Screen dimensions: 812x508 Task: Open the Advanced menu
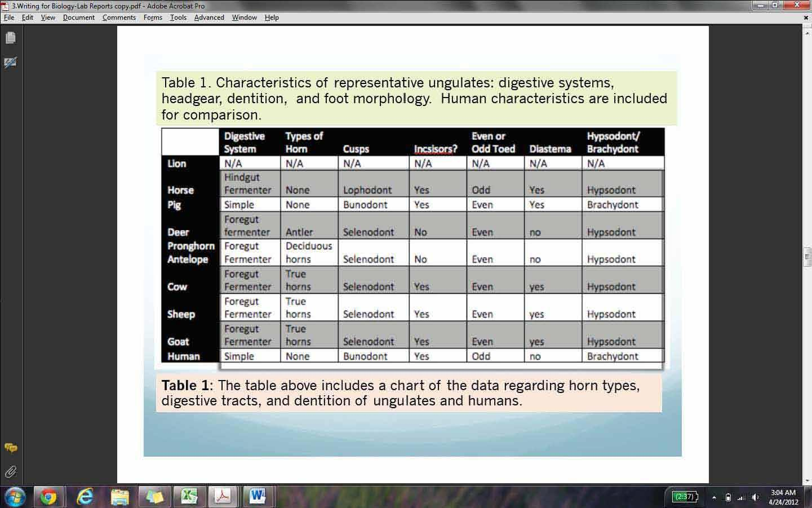[209, 17]
